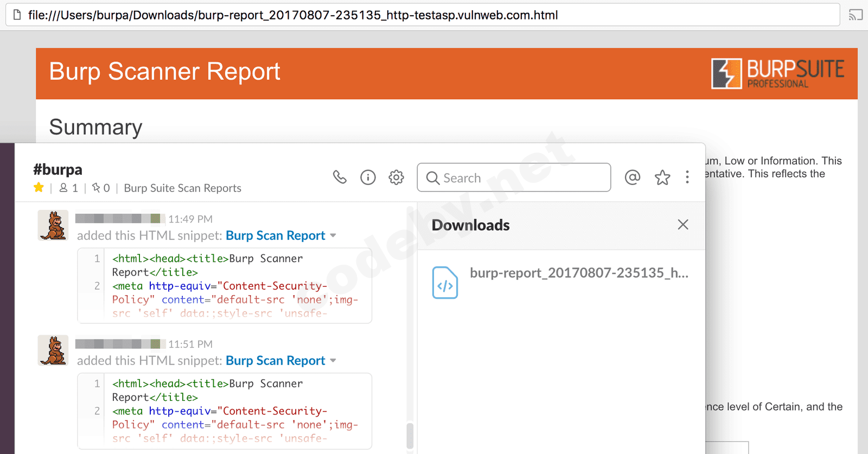Click the Burp Scanner Report title
The height and width of the screenshot is (454, 868).
pos(164,72)
